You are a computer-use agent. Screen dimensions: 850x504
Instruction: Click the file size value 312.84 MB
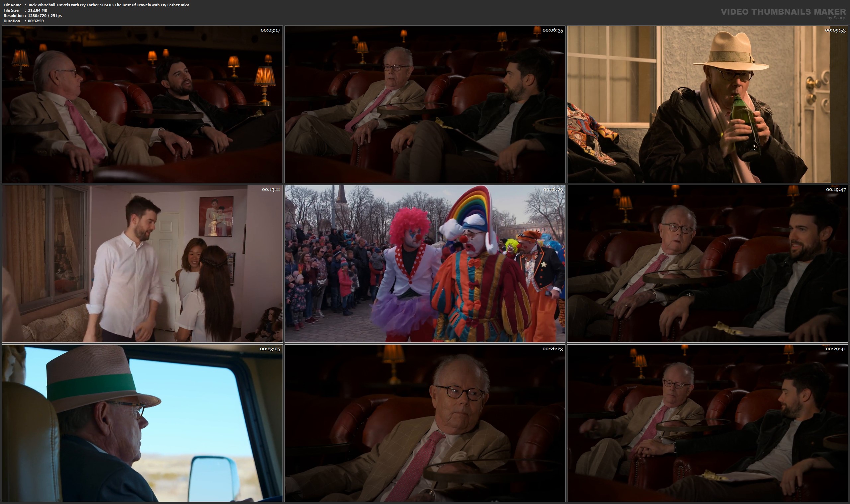coord(38,10)
